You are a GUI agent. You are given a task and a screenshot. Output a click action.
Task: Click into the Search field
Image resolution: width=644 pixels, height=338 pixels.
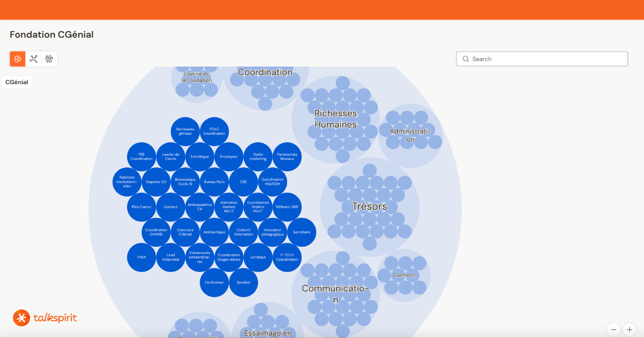(x=542, y=59)
